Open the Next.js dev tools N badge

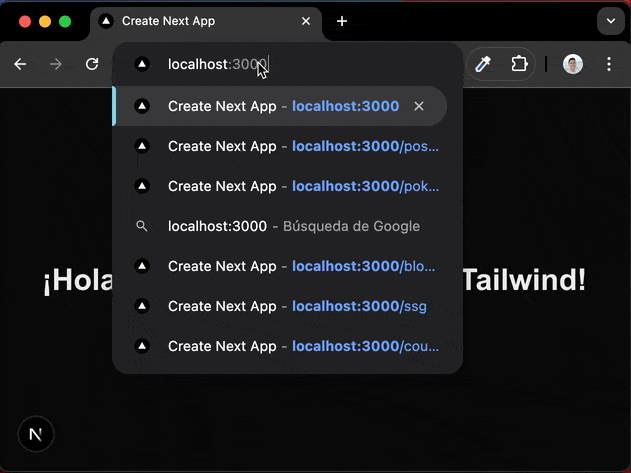coord(36,434)
